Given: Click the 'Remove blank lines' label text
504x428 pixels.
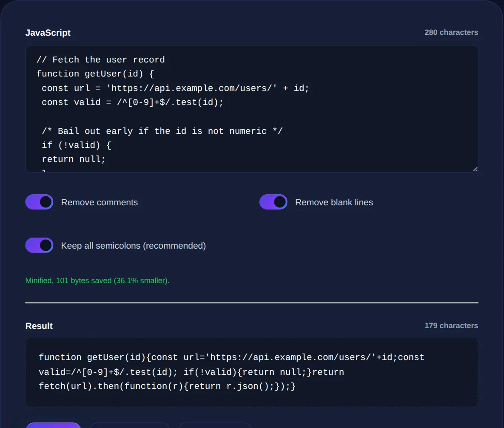Looking at the screenshot, I should [334, 202].
